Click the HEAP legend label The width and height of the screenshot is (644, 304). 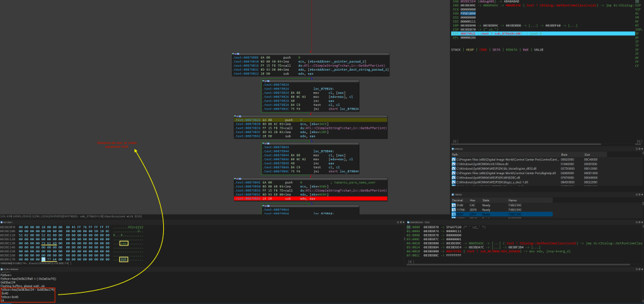(x=470, y=49)
